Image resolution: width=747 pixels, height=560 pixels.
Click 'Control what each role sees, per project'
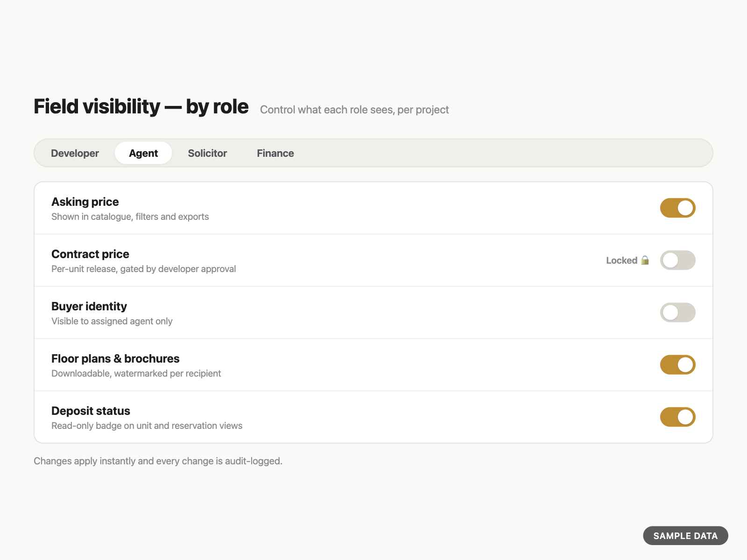(x=354, y=110)
